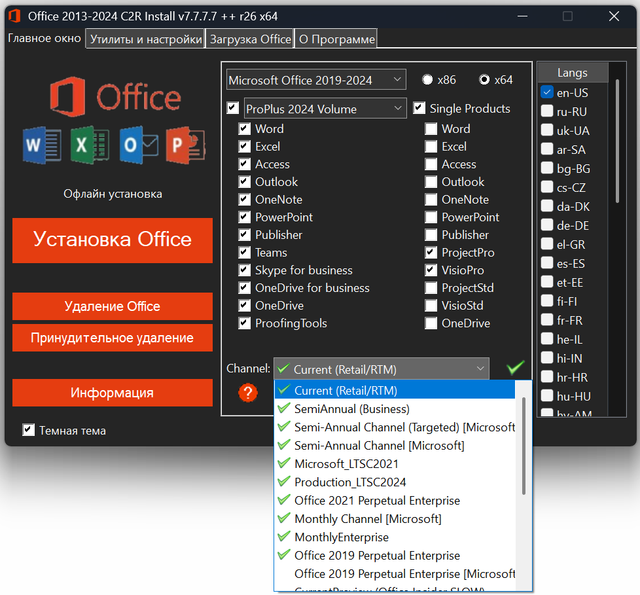Choose Current (Retail/RTM) in the channel list
This screenshot has width=640, height=595.
[395, 391]
